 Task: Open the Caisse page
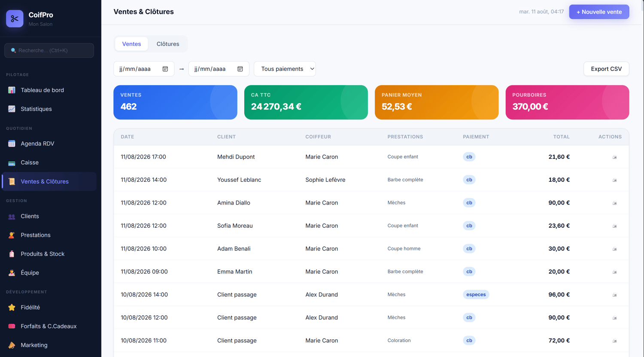[49, 163]
